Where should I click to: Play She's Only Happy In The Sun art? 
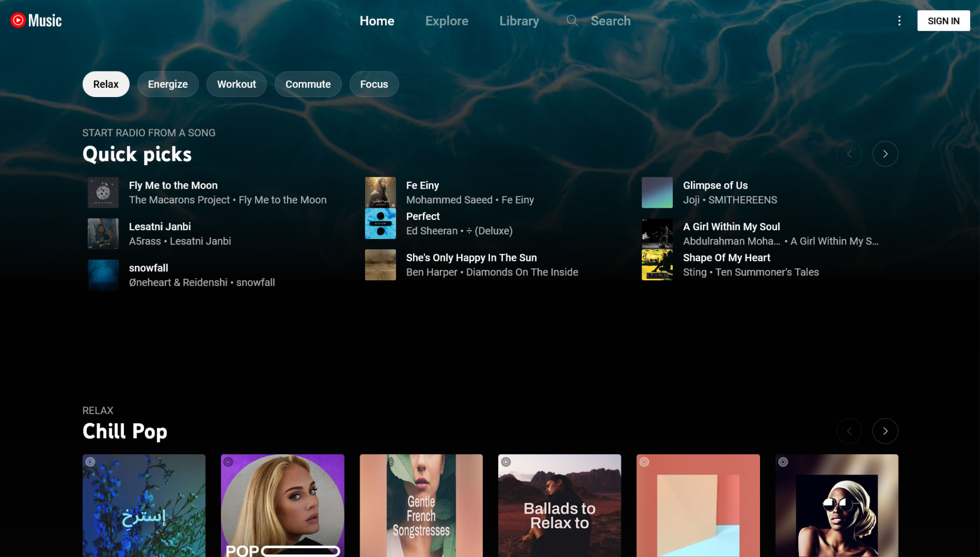click(x=380, y=265)
